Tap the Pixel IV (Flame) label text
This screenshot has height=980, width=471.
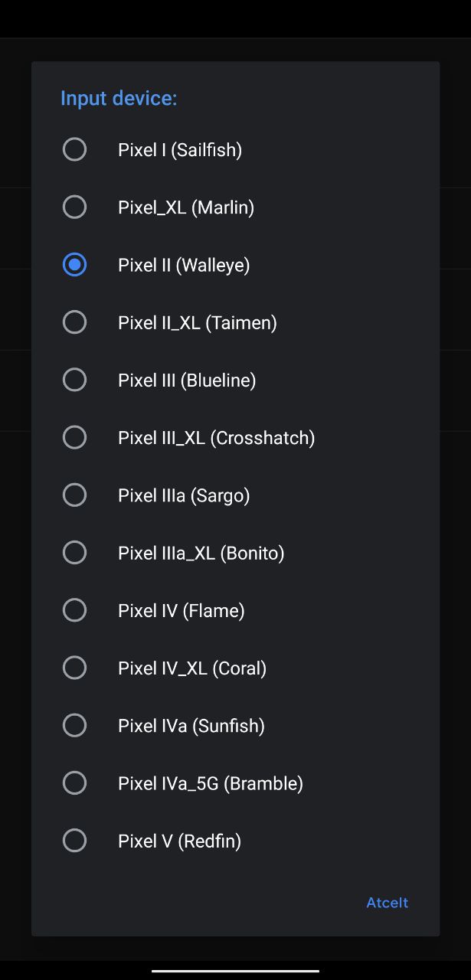tap(182, 611)
